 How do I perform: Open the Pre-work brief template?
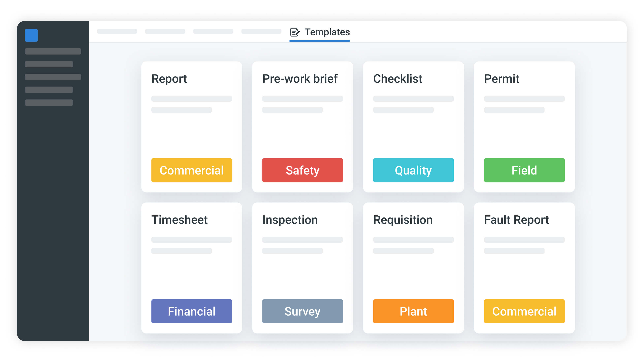(302, 125)
